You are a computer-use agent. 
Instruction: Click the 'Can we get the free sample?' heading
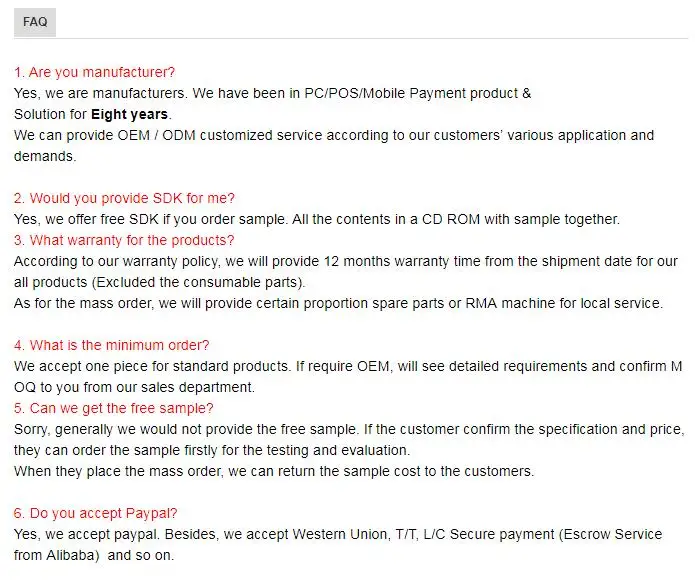coord(113,408)
